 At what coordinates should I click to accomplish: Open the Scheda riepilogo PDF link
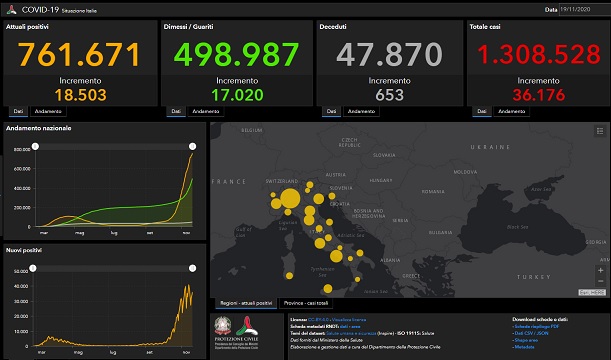[537, 326]
